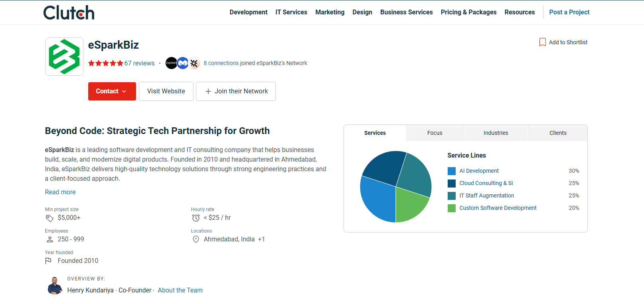The height and width of the screenshot is (304, 644).
Task: Expand the Read more link
Action: (60, 192)
